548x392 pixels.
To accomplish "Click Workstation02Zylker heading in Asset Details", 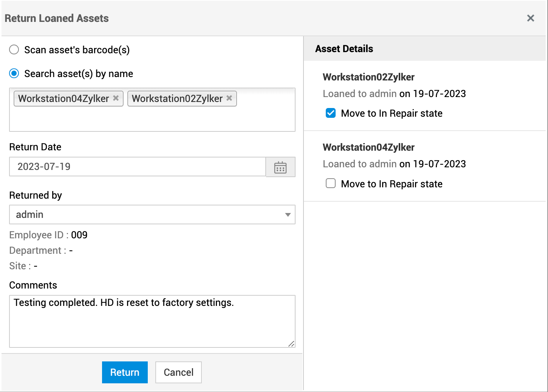I will pos(368,77).
